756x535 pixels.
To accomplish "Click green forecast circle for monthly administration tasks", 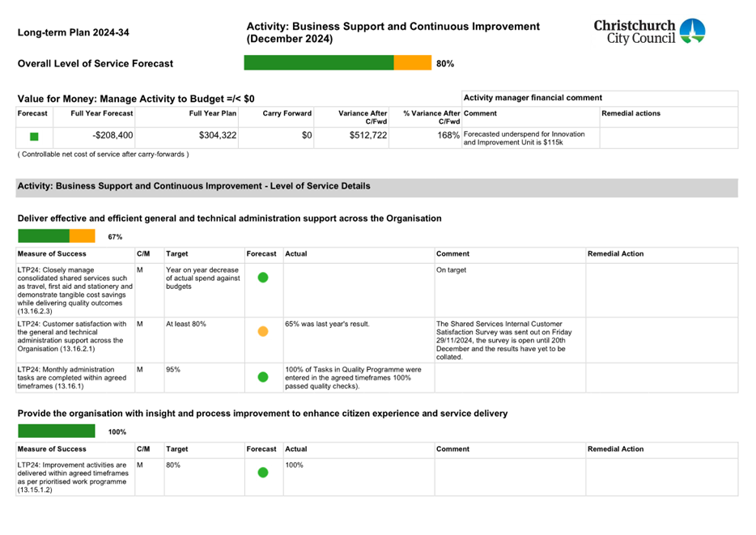I will pos(263,376).
